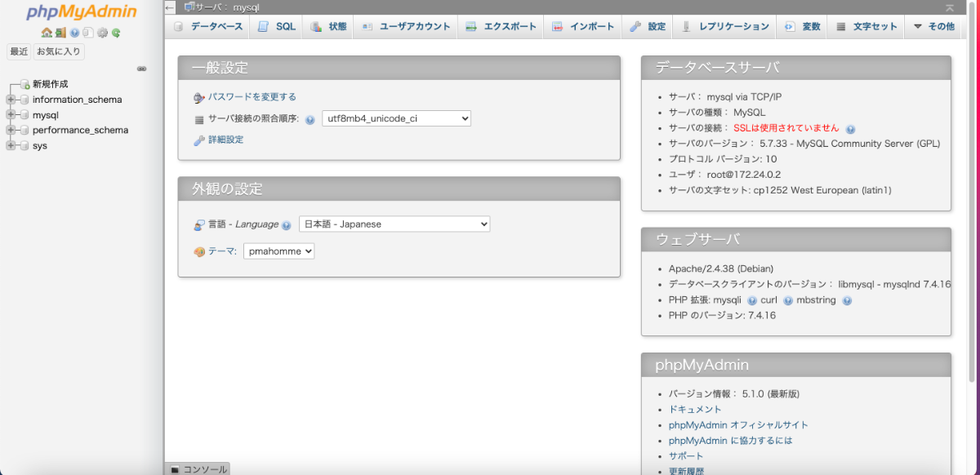The width and height of the screenshot is (980, 475).
Task: Click the phpMyAdmin logo
Action: tap(82, 12)
